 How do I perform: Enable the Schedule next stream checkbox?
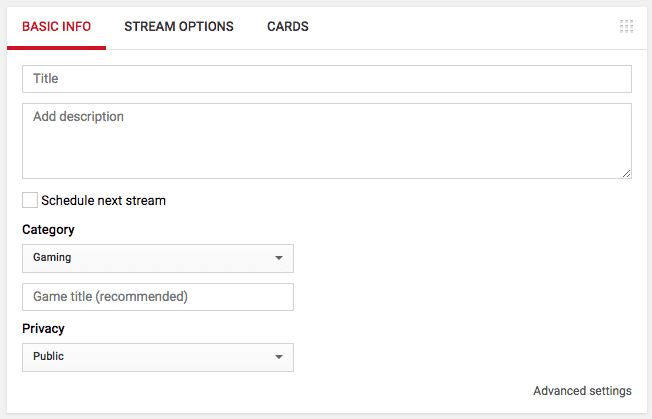[30, 200]
